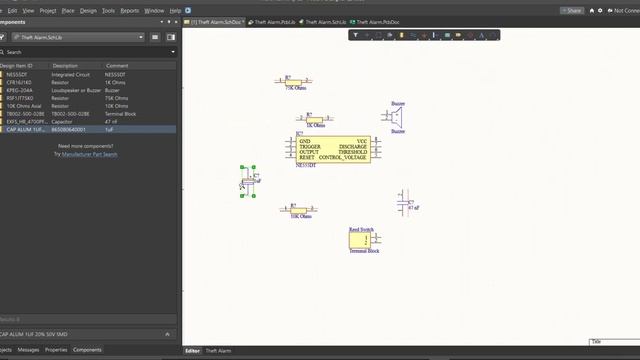Open the Place menu
Screen dimensions: 640x360
68,11
